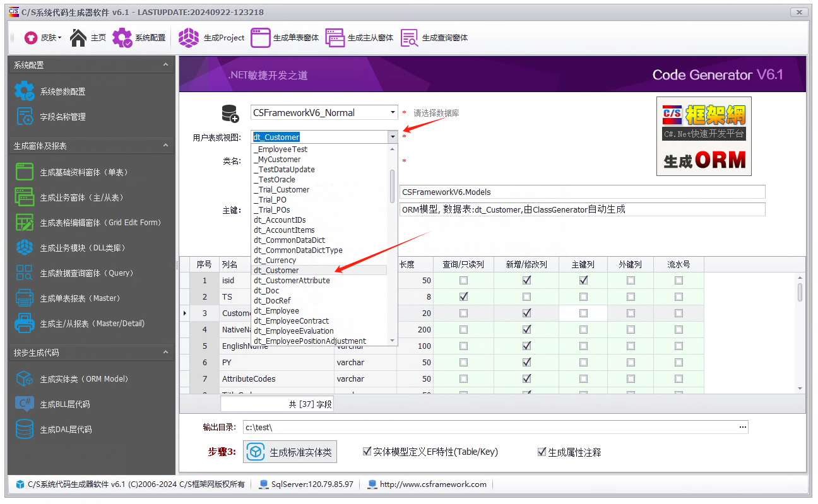
Task: Click the 新增/修改列 column header
Action: [526, 264]
